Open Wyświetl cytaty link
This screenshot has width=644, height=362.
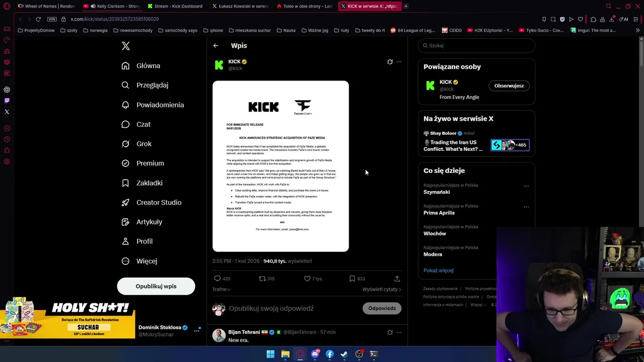[x=382, y=289]
